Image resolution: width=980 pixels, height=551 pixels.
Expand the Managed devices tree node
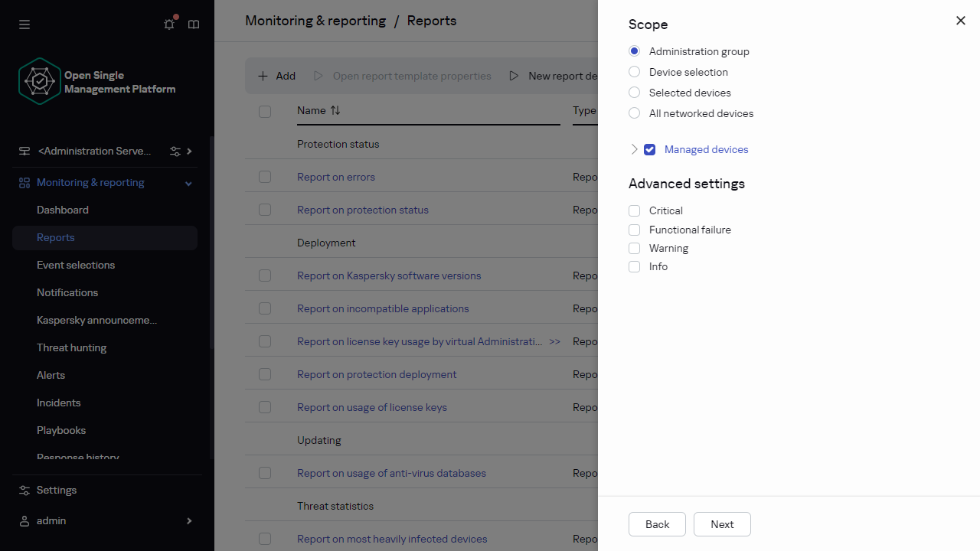634,149
